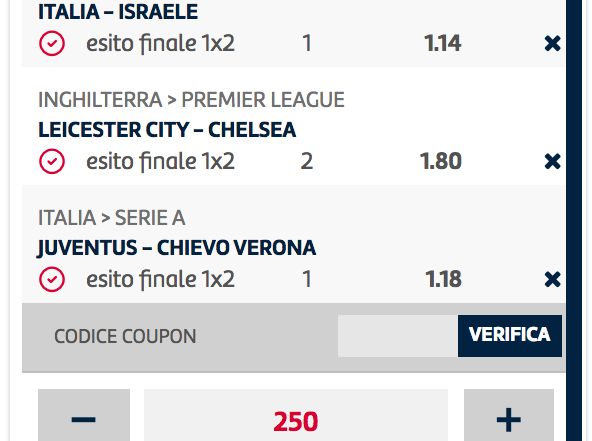Image resolution: width=592 pixels, height=441 pixels.
Task: Open the LEICESTER CITY – CHELSEA match title
Action: [x=167, y=130]
